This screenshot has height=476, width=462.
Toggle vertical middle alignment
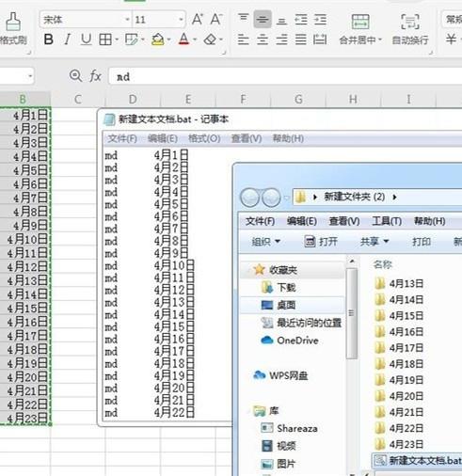pos(263,20)
